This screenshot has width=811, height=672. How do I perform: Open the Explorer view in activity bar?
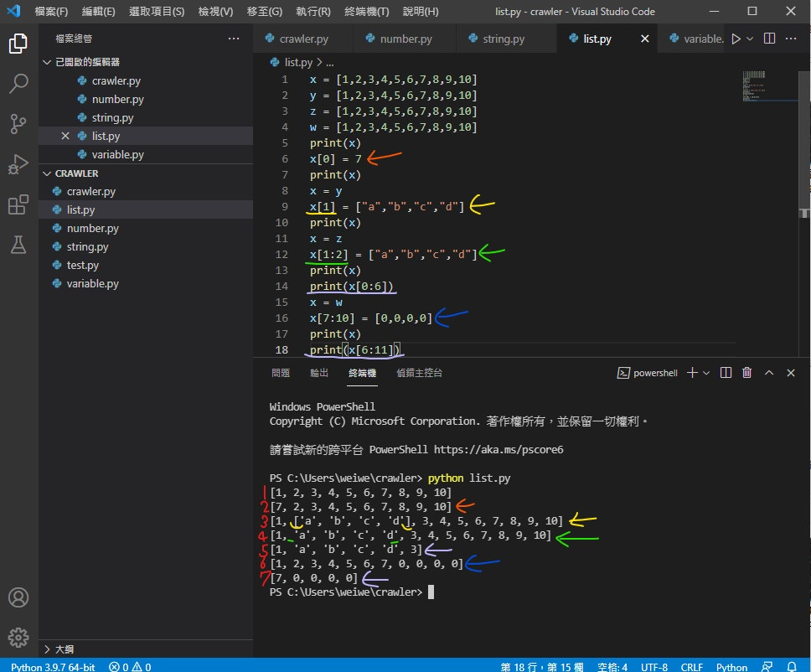[x=18, y=44]
